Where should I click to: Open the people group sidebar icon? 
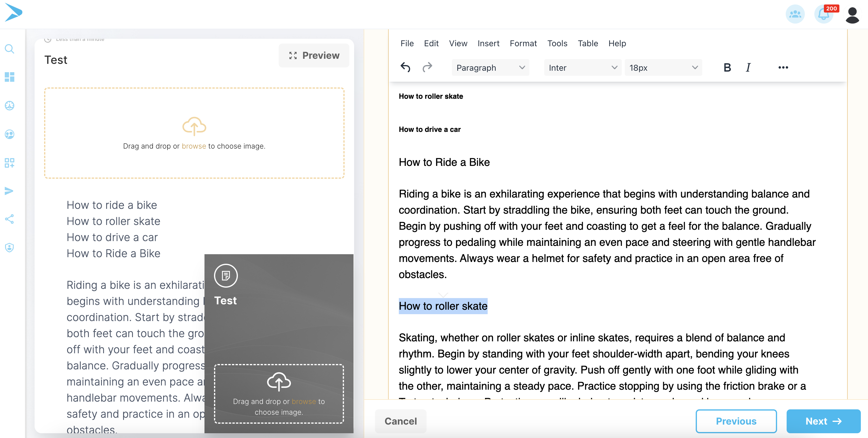pyautogui.click(x=10, y=134)
